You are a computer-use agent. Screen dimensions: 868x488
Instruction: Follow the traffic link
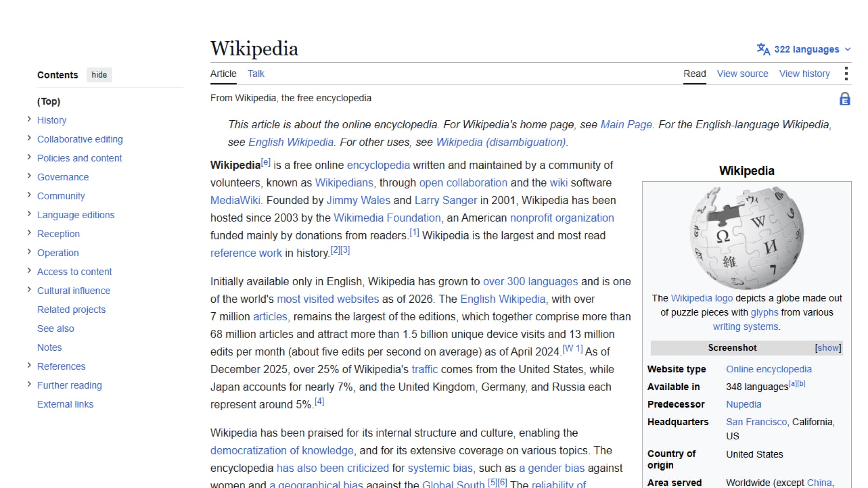pyautogui.click(x=425, y=370)
